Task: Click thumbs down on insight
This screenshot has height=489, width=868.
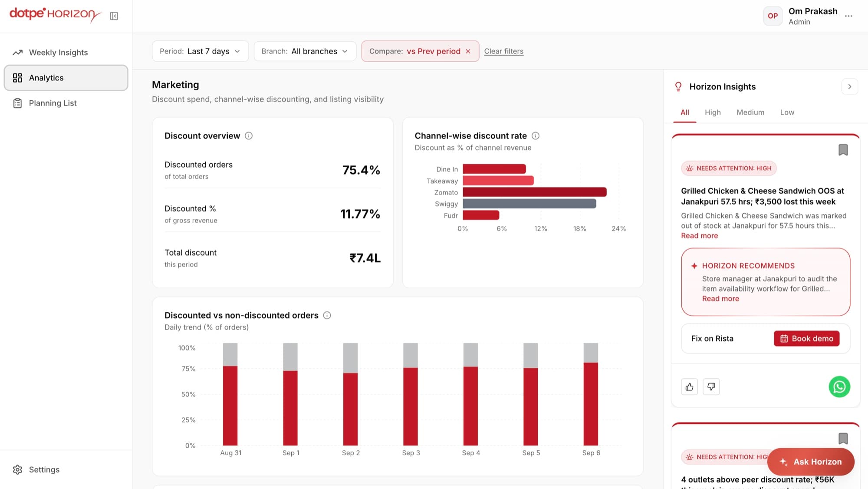Action: click(x=711, y=387)
